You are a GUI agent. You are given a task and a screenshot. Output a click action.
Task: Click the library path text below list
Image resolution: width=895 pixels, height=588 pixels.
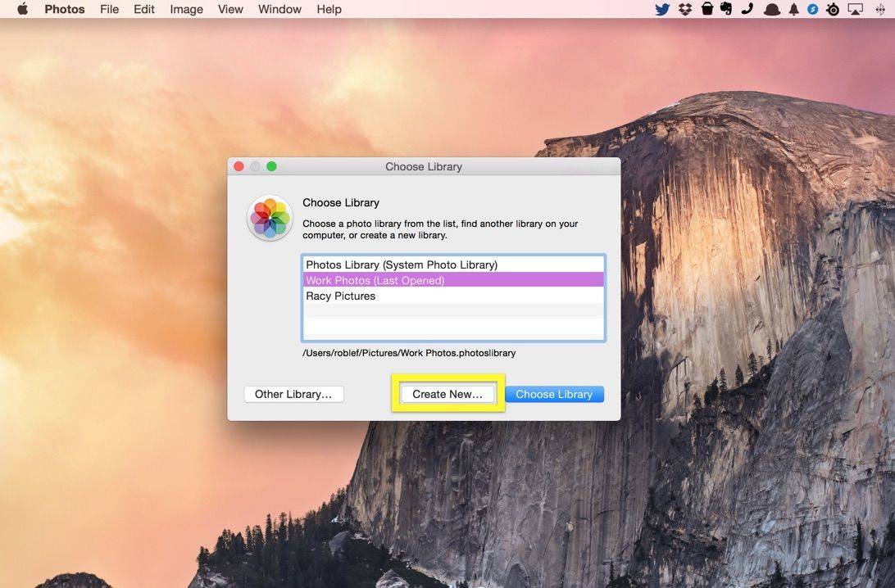[409, 353]
